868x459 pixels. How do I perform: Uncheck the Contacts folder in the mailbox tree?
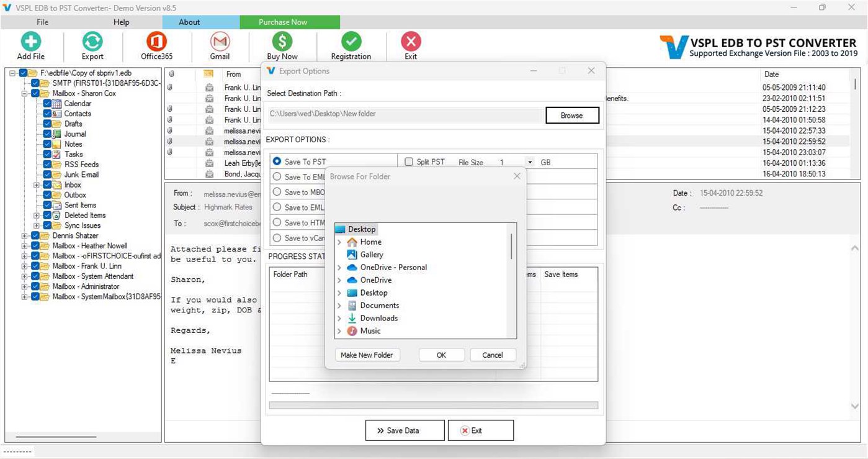pos(48,114)
